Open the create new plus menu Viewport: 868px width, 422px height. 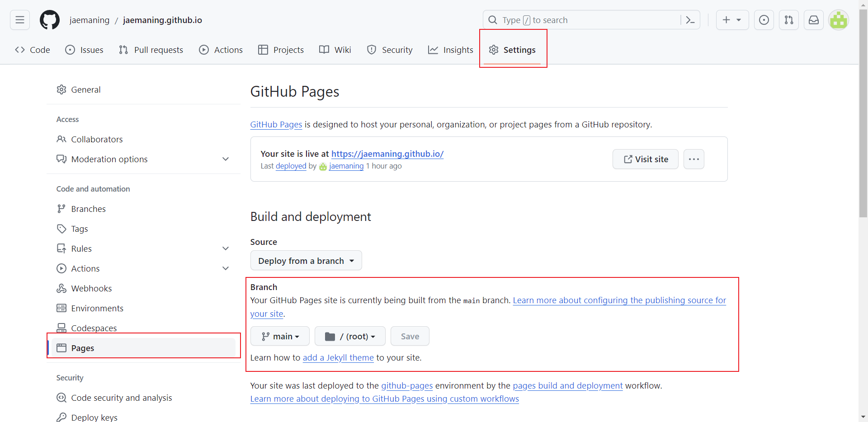point(732,20)
